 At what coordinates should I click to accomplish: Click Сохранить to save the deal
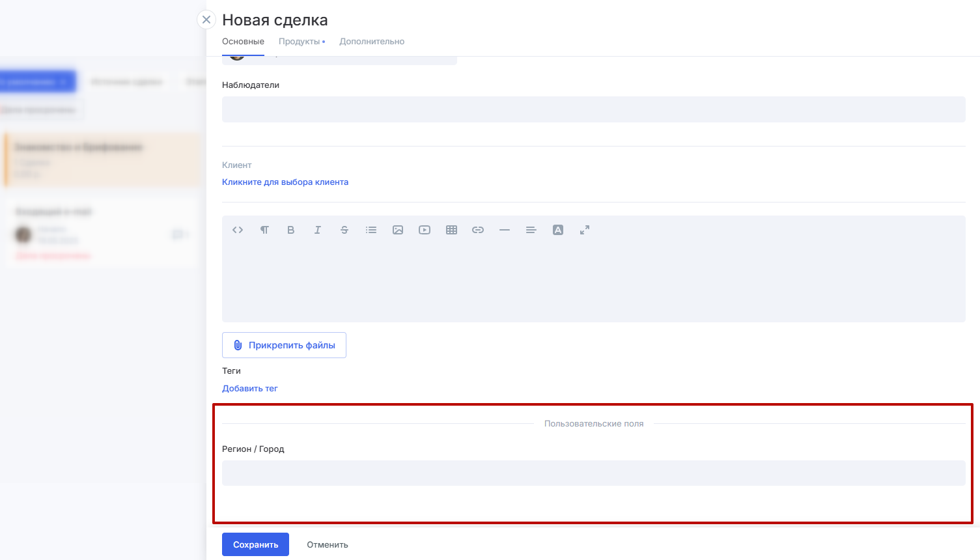tap(255, 544)
